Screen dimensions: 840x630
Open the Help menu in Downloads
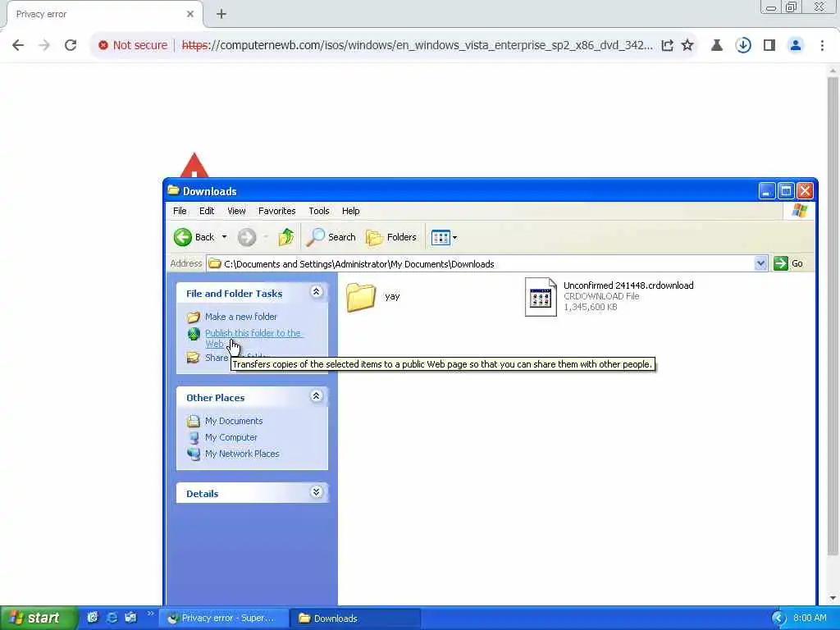351,211
